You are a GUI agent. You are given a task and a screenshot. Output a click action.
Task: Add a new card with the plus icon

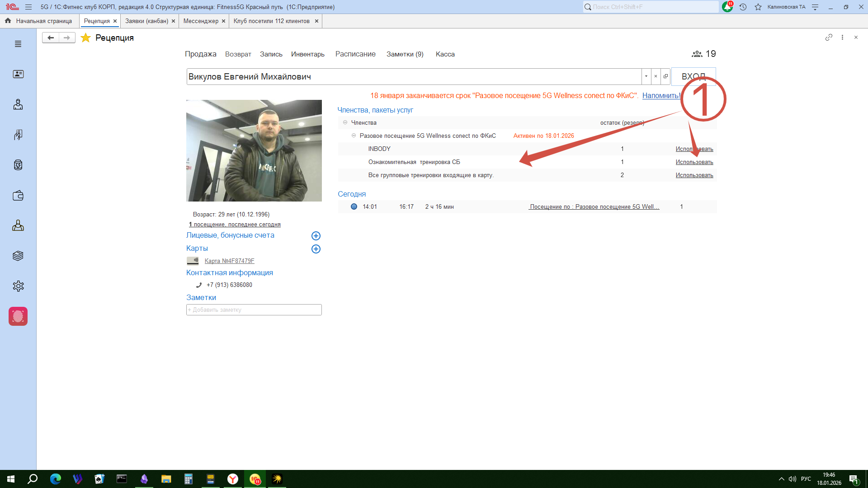pos(316,249)
